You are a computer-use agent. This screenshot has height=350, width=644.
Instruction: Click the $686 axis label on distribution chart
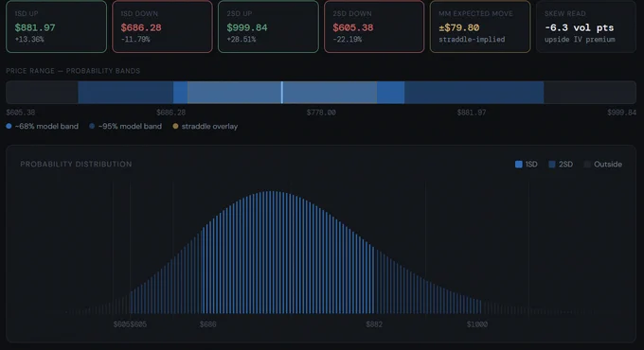point(207,324)
